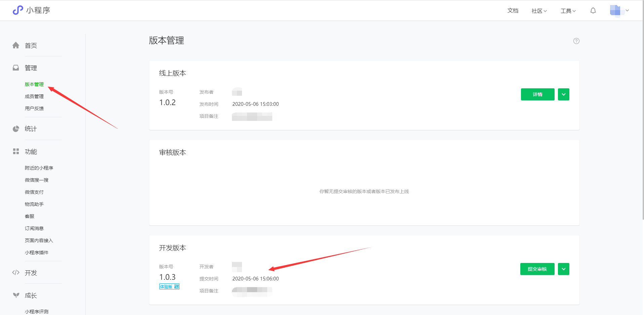Click the help question mark icon
This screenshot has width=644, height=315.
(576, 41)
